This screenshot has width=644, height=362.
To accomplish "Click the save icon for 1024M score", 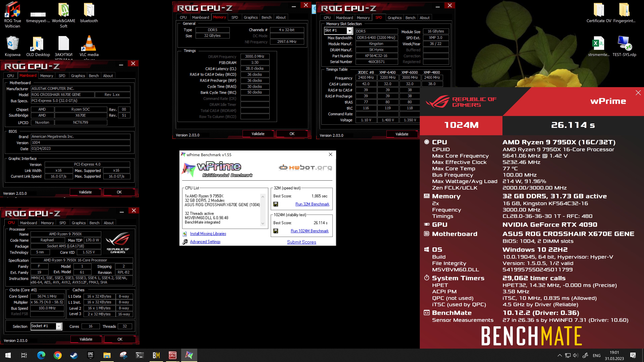I will point(276,231).
